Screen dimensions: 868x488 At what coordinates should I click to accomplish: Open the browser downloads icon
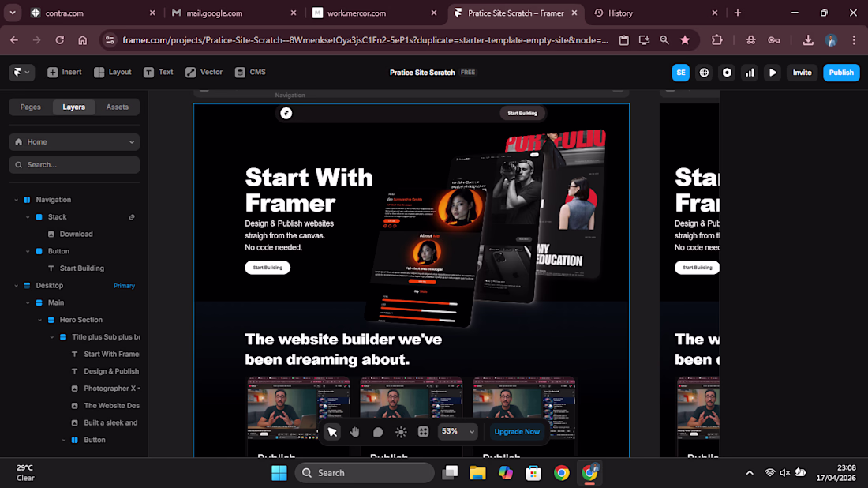click(808, 40)
